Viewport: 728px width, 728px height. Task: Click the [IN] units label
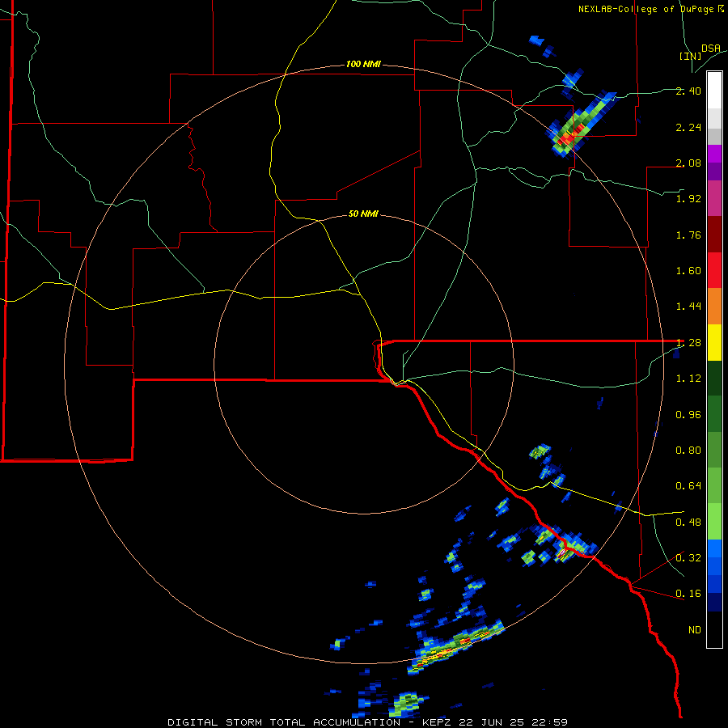pos(691,56)
